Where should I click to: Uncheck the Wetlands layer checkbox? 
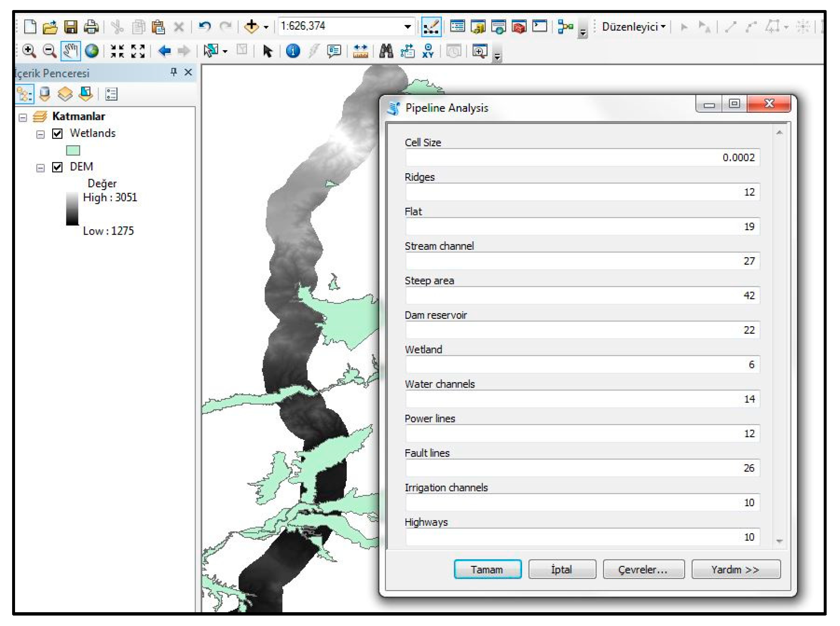[x=57, y=134]
